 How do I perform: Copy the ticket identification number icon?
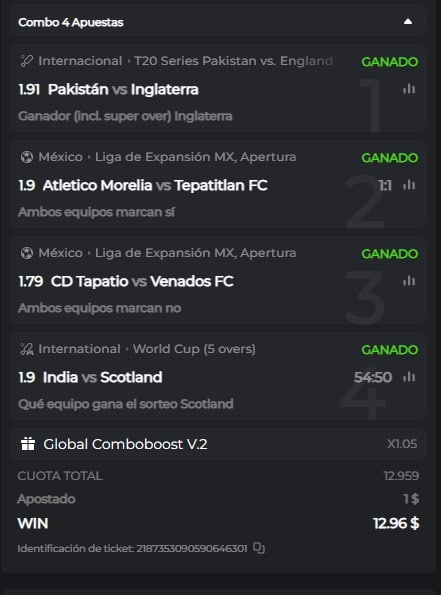[259, 548]
